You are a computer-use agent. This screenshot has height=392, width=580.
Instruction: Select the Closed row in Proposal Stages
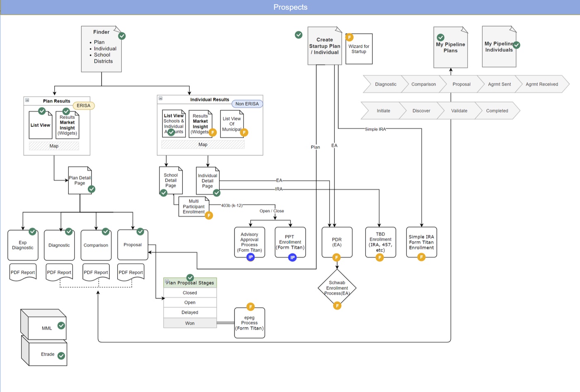190,293
